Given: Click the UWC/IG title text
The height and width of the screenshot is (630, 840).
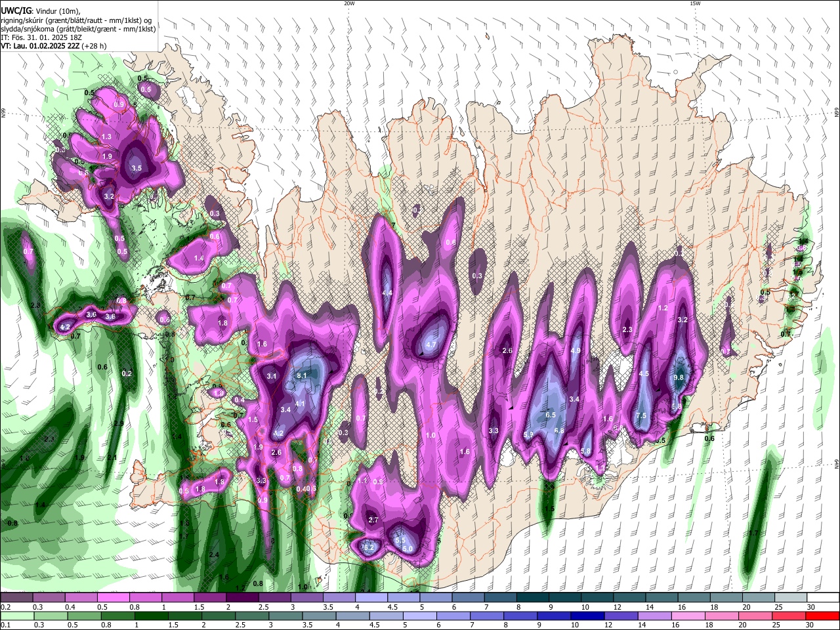Looking at the screenshot, I should (x=16, y=10).
